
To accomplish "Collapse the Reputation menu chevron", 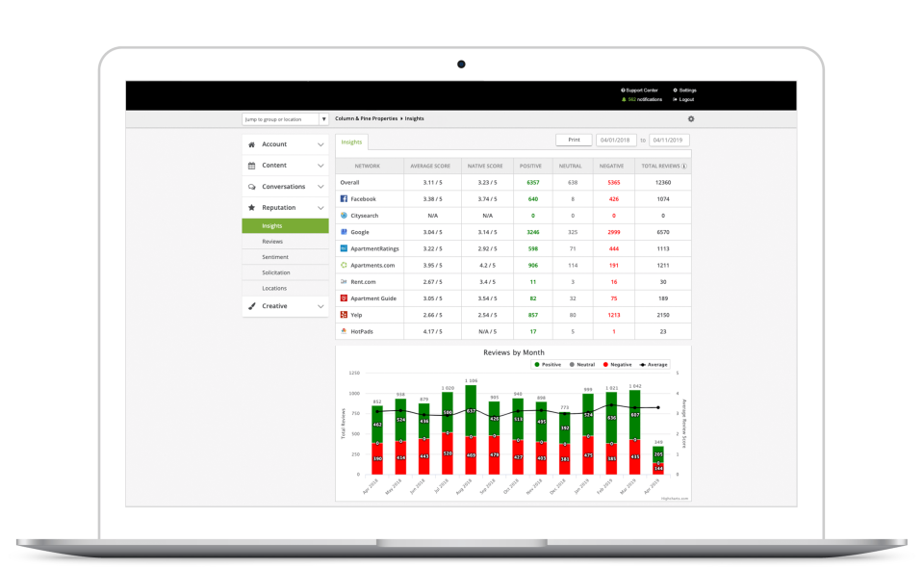I will [321, 208].
